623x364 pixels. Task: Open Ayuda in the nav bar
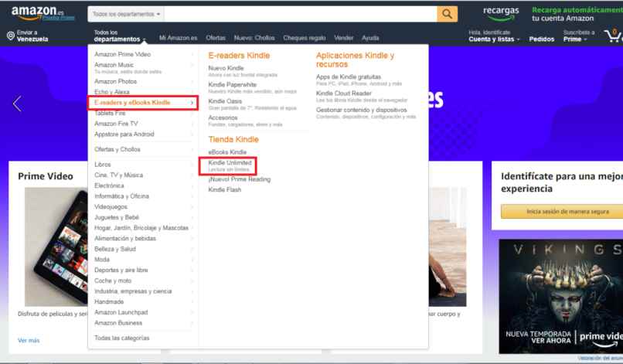point(370,38)
